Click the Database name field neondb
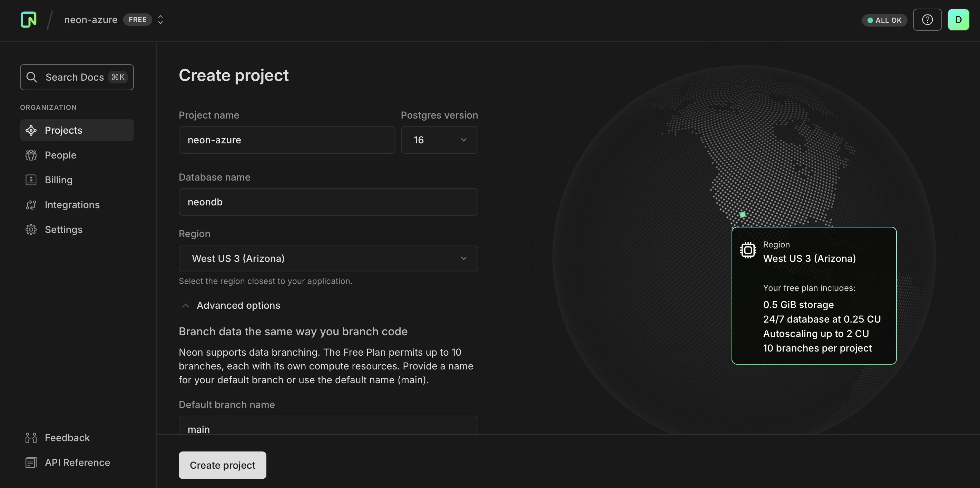The image size is (980, 488). pyautogui.click(x=328, y=202)
